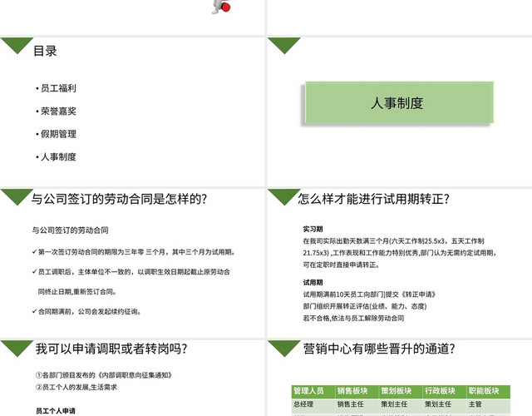
Task: Click the line 可在定职时直接申请转正
Action: [341, 265]
